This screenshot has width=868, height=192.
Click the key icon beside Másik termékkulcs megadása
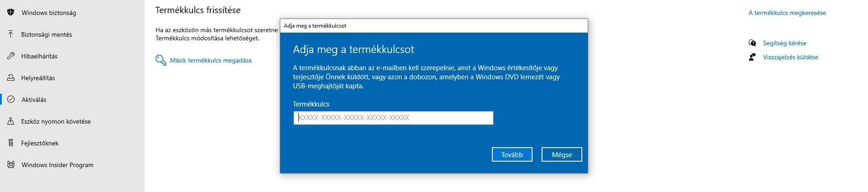coord(160,60)
